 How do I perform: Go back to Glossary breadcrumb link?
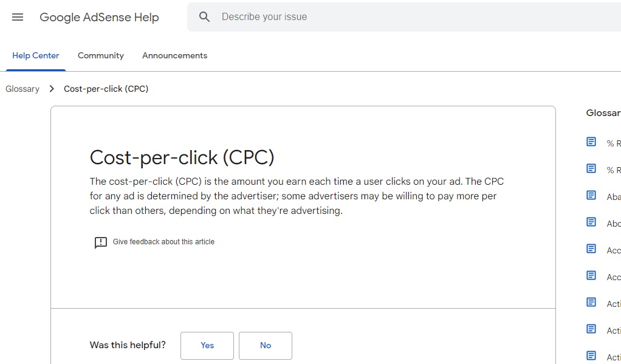(22, 89)
